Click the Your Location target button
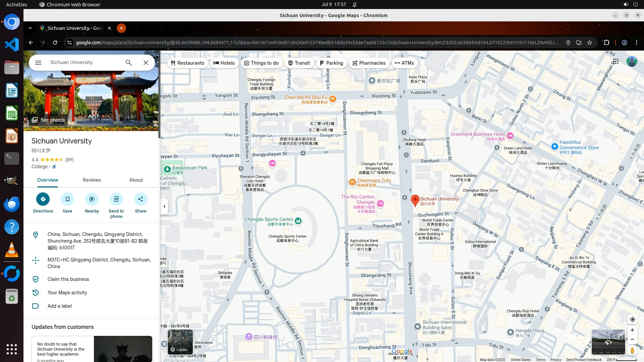 click(x=632, y=319)
